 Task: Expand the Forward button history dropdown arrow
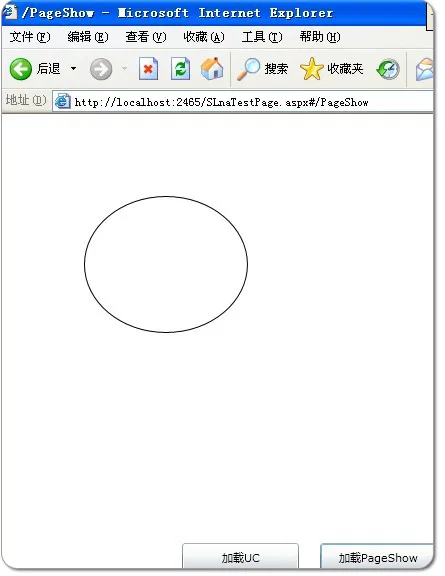coord(124,68)
